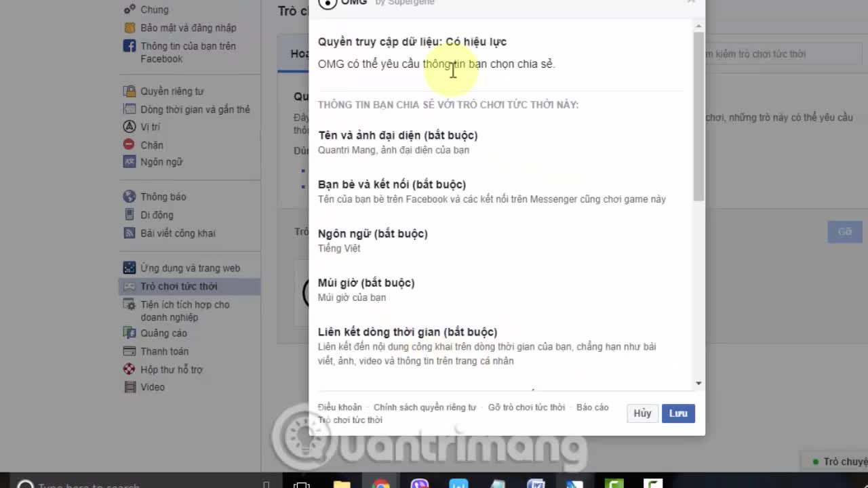The height and width of the screenshot is (488, 868).
Task: Click the dialog's vertical scrollbar thumb
Action: point(698,116)
